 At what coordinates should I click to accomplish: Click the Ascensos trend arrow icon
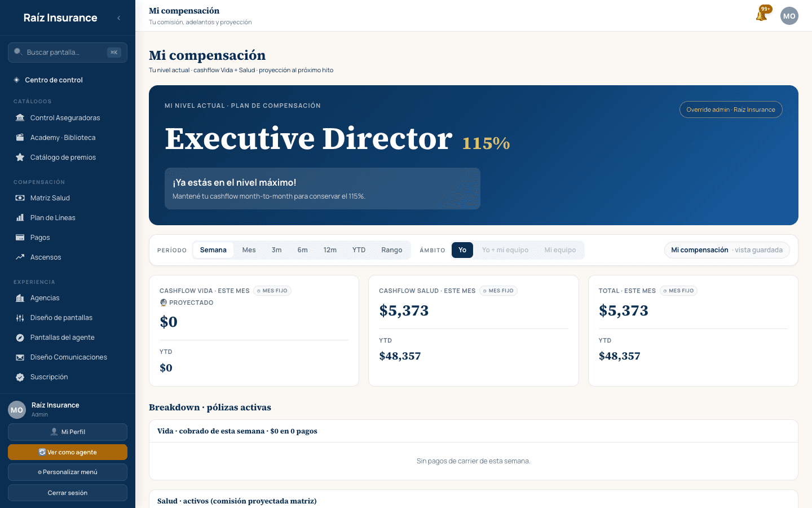pyautogui.click(x=20, y=257)
